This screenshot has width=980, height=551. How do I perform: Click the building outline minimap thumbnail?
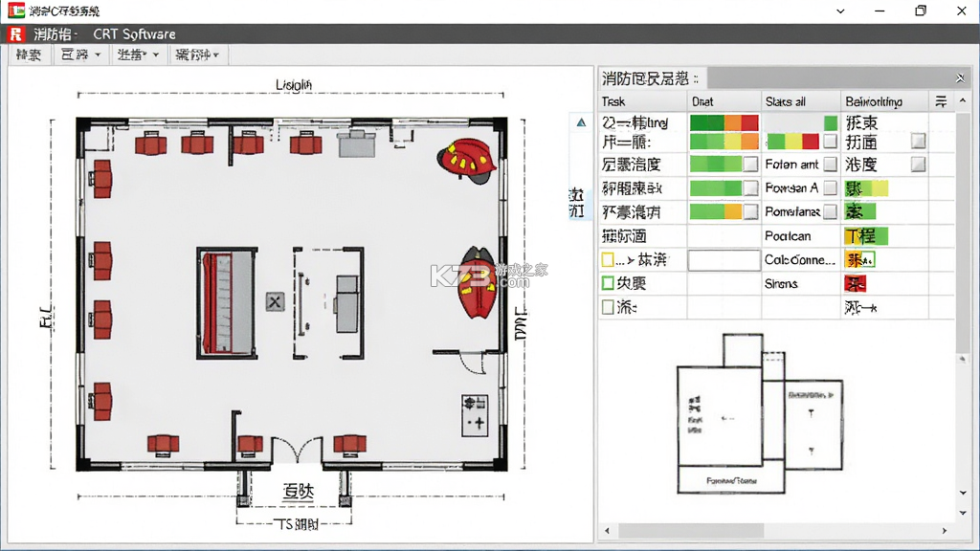(760, 413)
